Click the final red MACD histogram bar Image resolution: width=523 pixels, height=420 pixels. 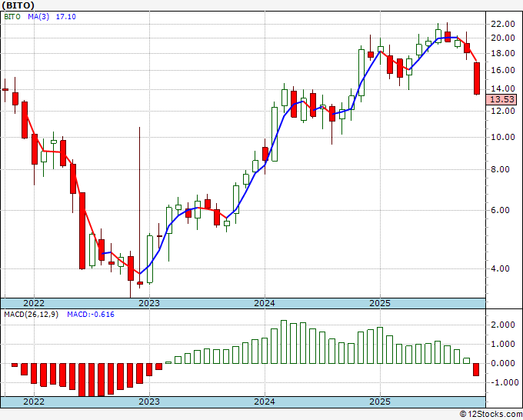(476, 370)
